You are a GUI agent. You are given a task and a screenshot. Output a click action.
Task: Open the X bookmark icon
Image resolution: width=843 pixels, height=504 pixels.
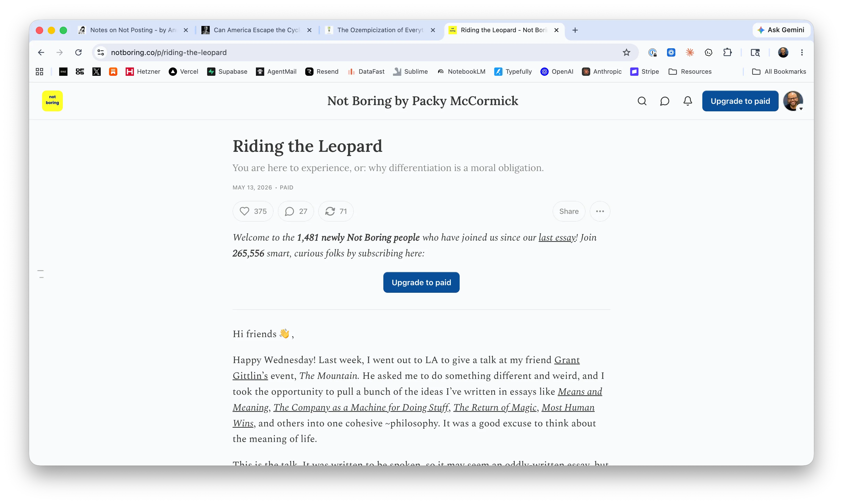pos(97,71)
